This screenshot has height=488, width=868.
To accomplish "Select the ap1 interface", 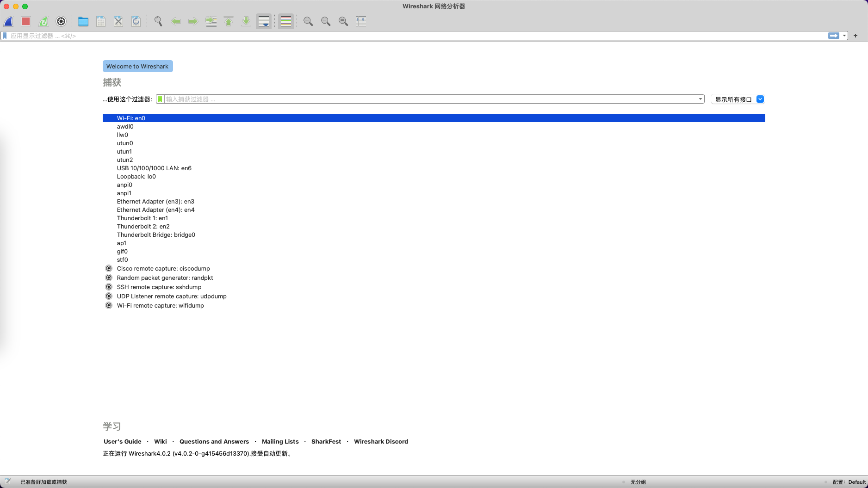I will (434, 243).
